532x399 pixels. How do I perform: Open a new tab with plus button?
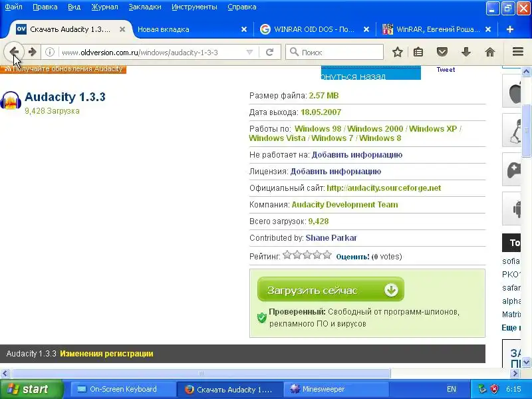pos(510,29)
